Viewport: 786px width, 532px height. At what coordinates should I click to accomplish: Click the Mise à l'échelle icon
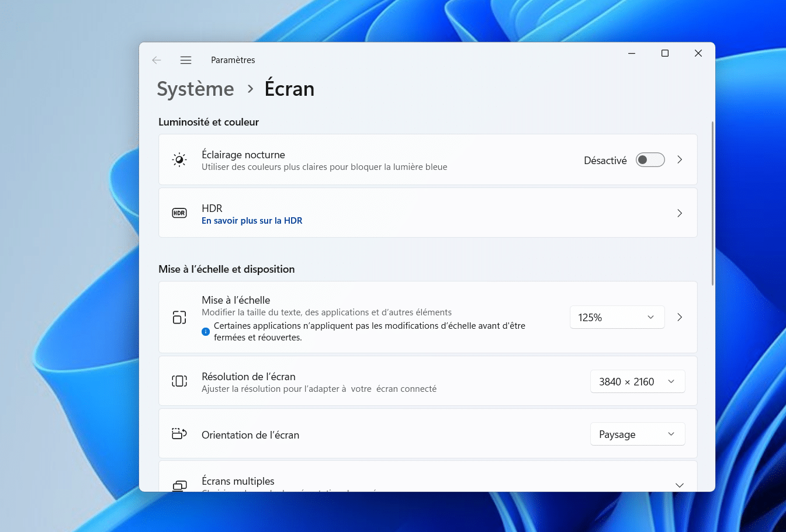pos(179,317)
